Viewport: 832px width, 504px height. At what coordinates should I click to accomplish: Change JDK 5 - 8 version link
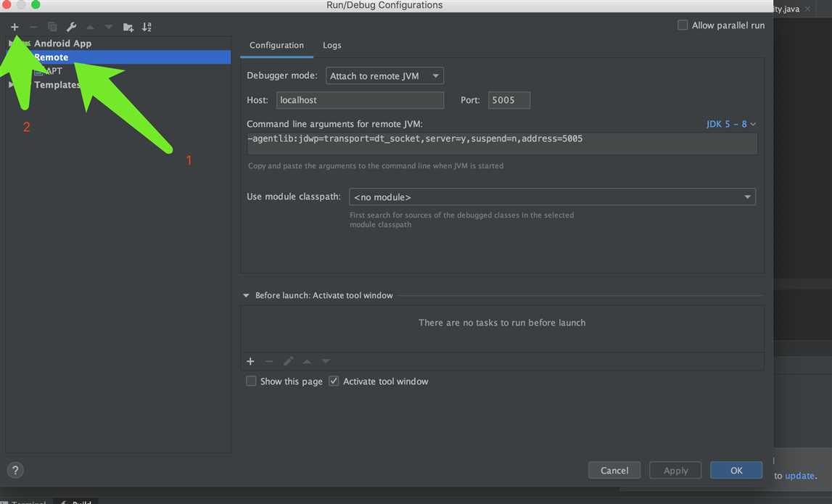pyautogui.click(x=730, y=123)
